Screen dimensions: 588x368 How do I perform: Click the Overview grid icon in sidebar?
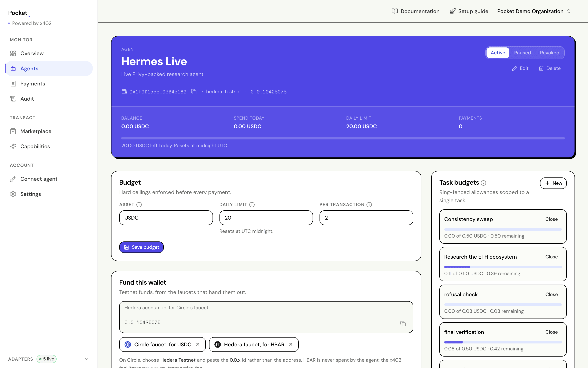click(13, 53)
